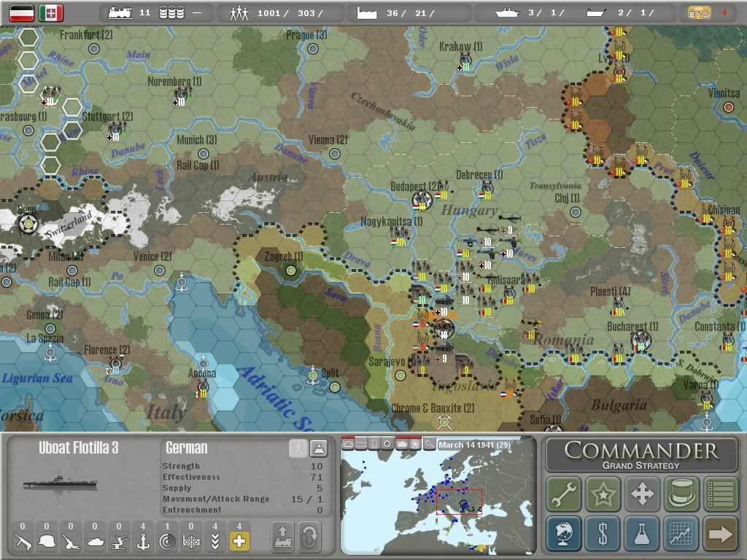The height and width of the screenshot is (560, 747).
Task: Select the Vinnitsa city marker
Action: pyautogui.click(x=729, y=107)
